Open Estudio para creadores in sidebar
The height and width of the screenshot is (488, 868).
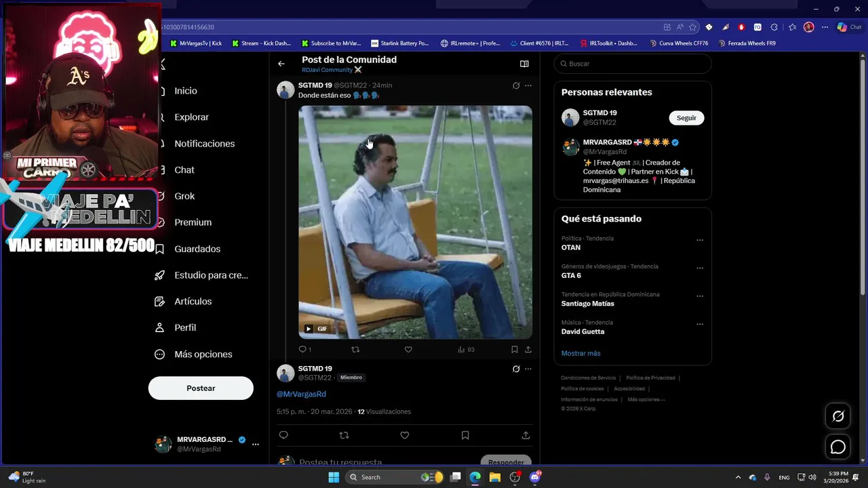click(x=202, y=275)
